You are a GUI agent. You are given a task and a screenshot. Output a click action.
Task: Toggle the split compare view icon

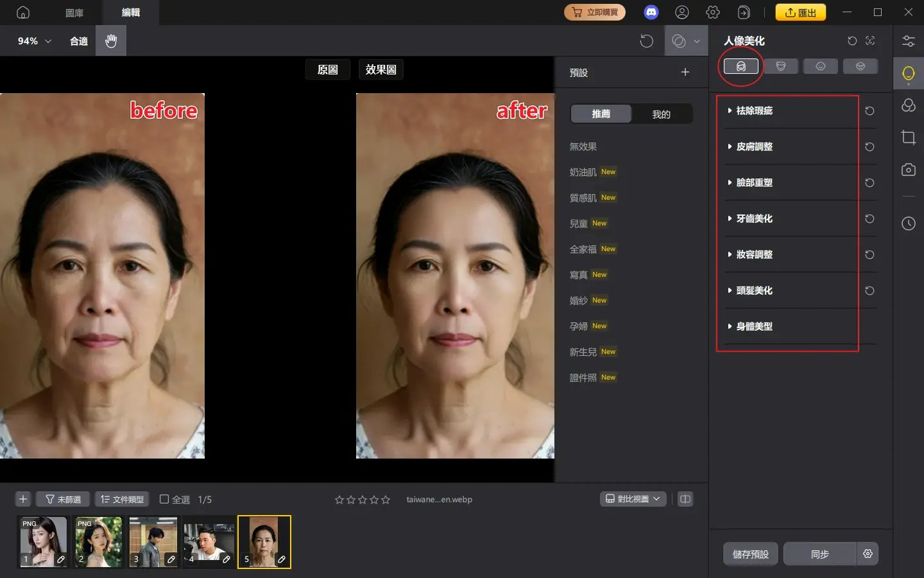(685, 498)
